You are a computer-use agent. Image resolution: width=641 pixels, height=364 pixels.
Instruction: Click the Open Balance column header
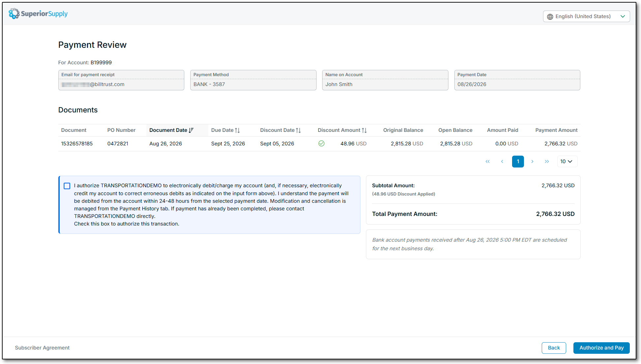tap(455, 130)
